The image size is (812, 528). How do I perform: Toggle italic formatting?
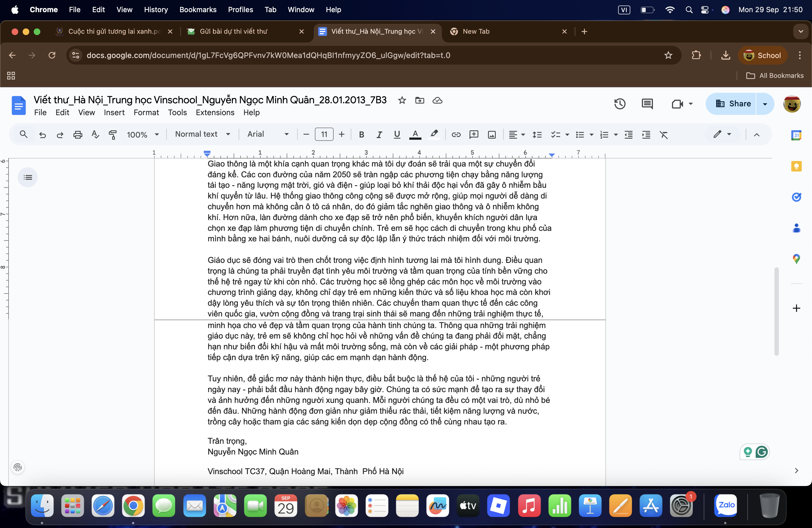coord(379,134)
